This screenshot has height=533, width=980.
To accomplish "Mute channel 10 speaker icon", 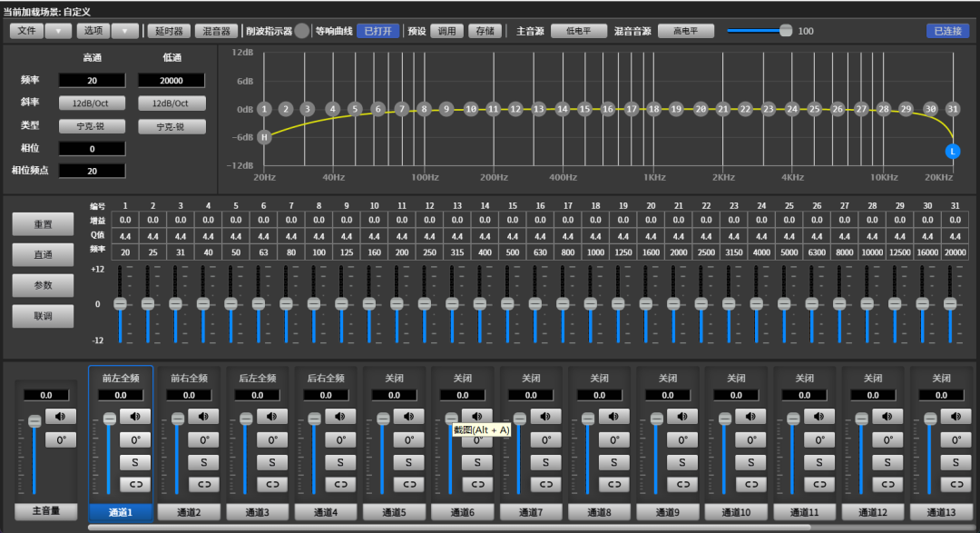I will tap(750, 417).
